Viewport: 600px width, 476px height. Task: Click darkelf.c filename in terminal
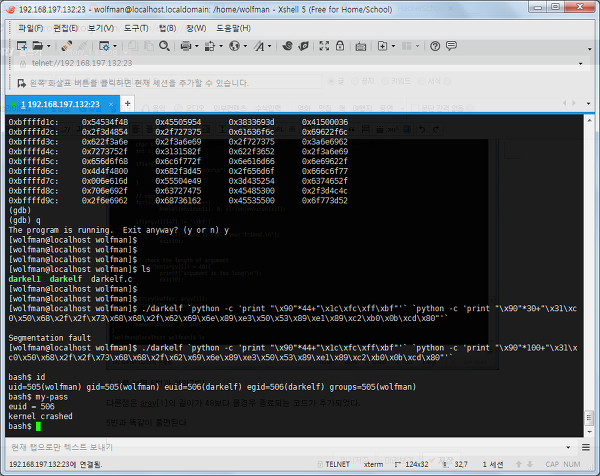click(x=111, y=279)
